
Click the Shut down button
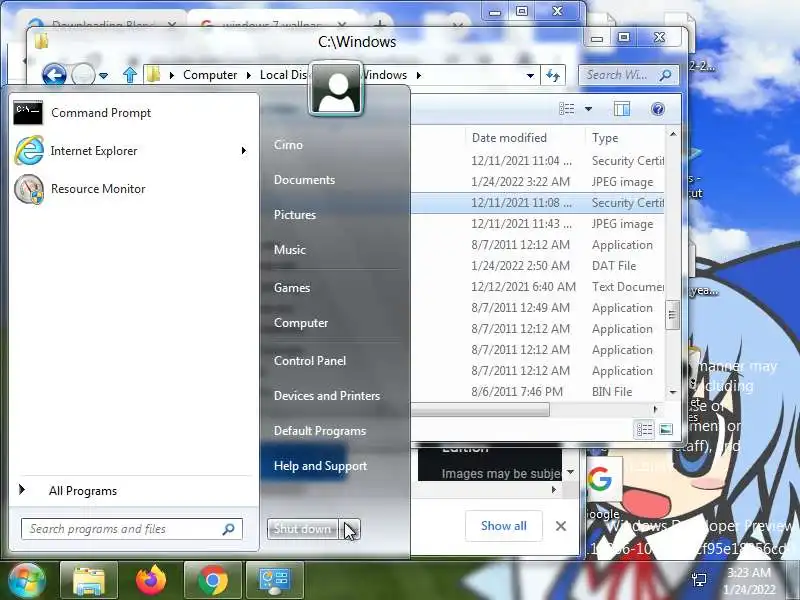(x=302, y=529)
